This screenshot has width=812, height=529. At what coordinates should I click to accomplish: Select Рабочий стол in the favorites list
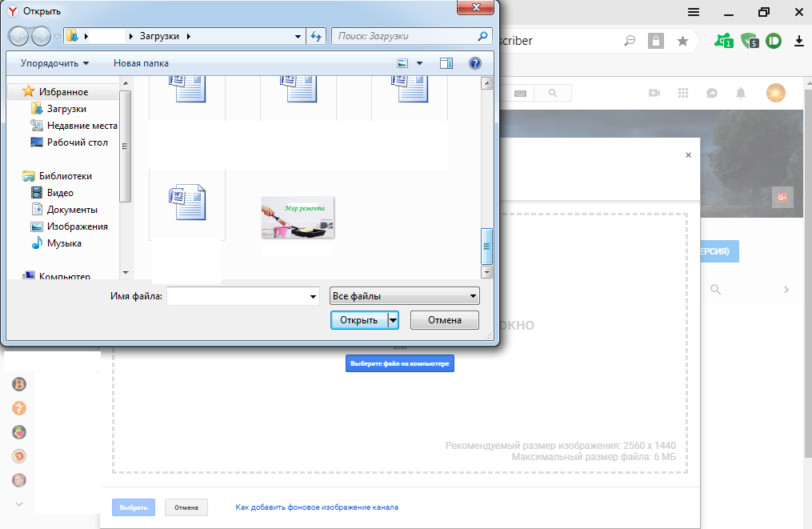pyautogui.click(x=77, y=142)
